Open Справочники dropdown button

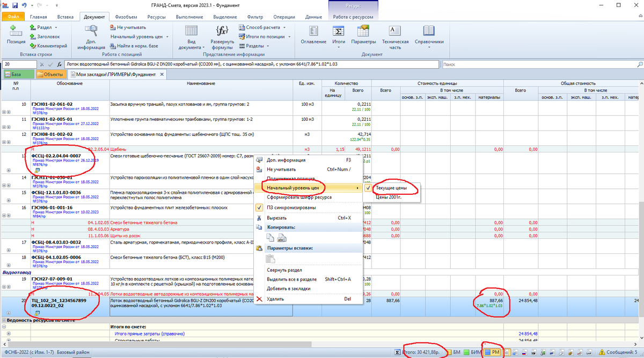429,37
